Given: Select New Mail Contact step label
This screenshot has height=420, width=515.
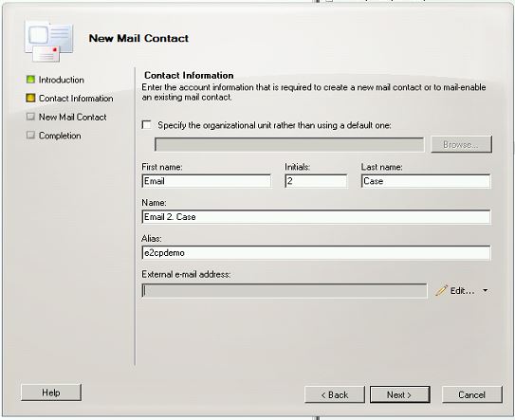Looking at the screenshot, I should tap(73, 117).
